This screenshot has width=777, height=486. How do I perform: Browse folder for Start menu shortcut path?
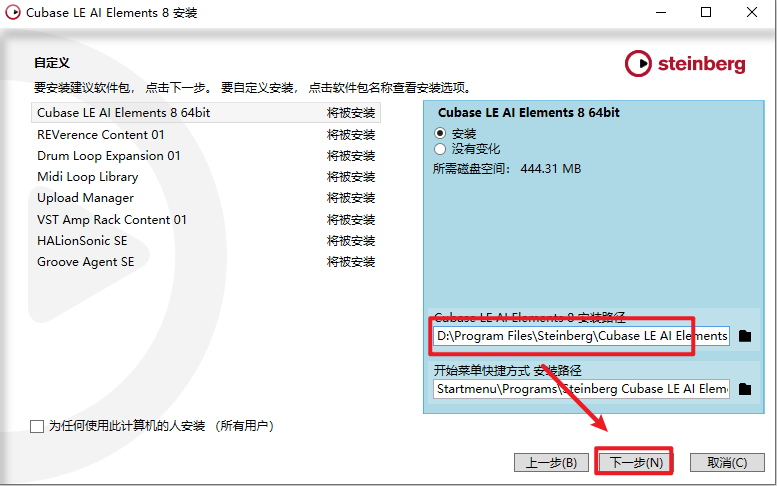745,389
